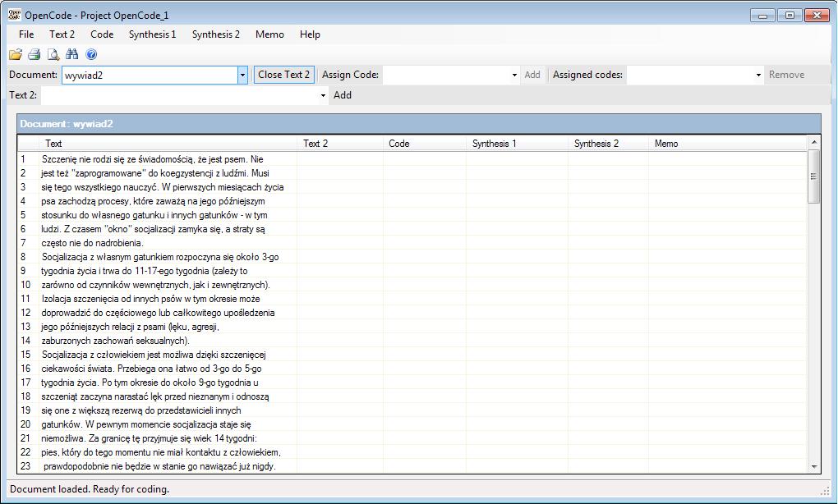Screen dimensions: 838x504
Task: Maximize the OpenCode window
Action: (x=790, y=15)
